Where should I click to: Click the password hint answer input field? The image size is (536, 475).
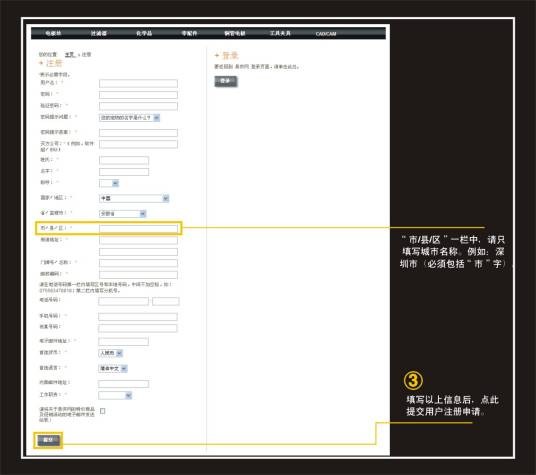click(138, 133)
